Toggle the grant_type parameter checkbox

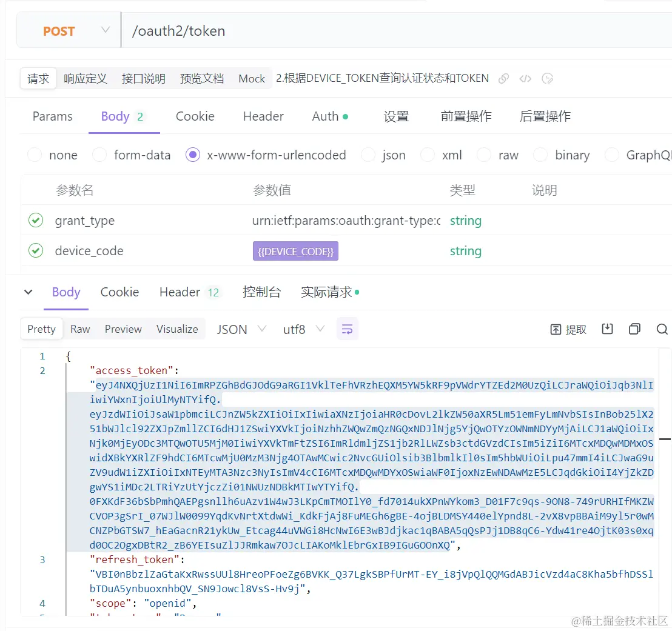point(36,220)
